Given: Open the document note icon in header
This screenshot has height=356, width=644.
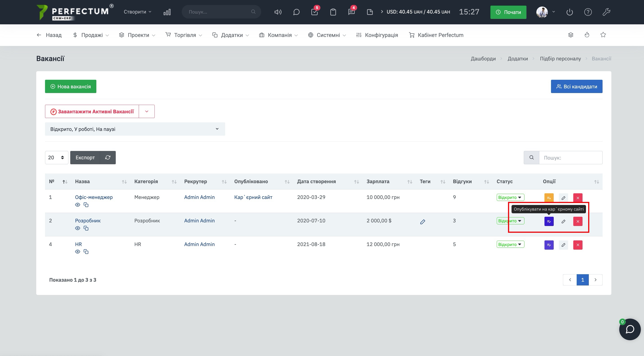Looking at the screenshot, I should [x=370, y=12].
